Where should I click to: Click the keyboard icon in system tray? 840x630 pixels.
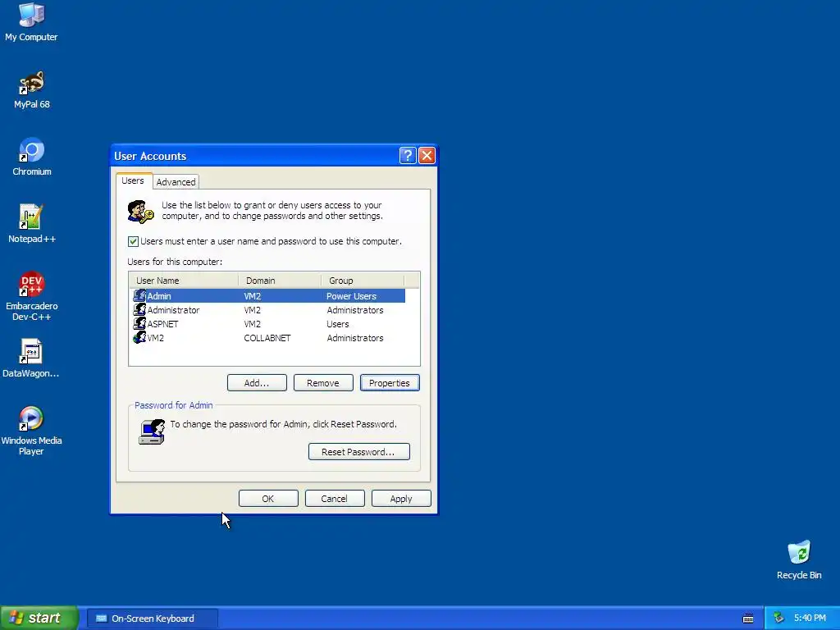(748, 619)
